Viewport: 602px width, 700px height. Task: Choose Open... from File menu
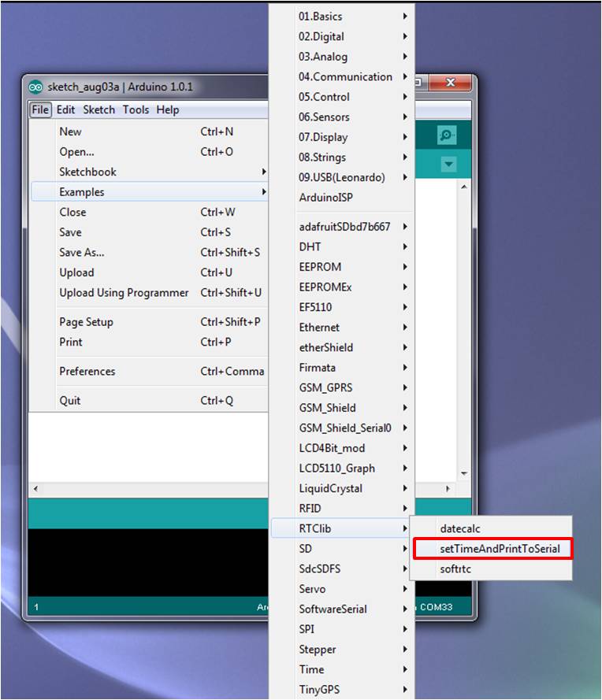149,152
